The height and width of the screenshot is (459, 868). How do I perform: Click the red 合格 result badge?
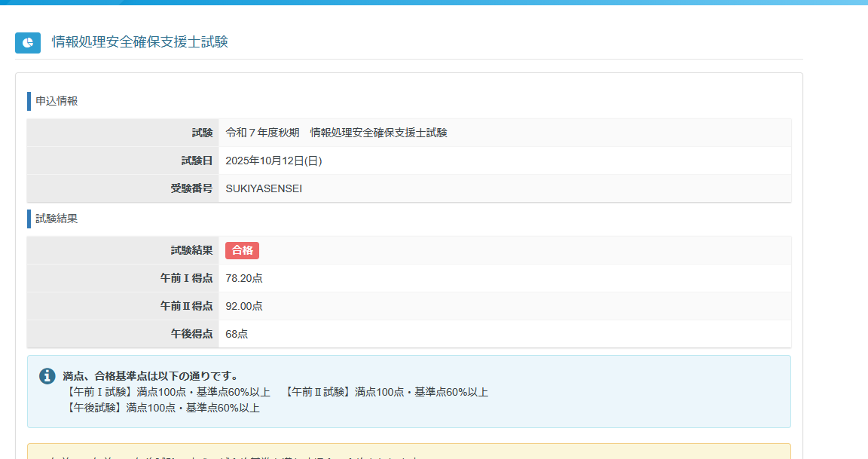click(x=242, y=250)
